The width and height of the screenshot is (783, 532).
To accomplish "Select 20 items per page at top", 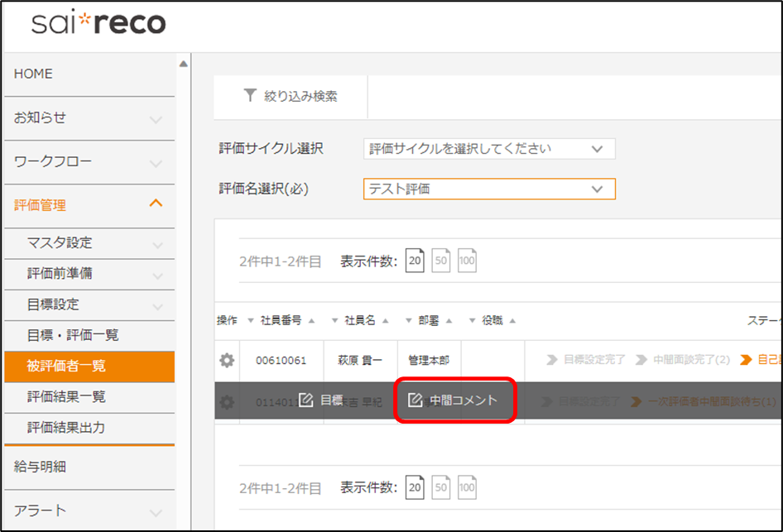I will click(x=415, y=261).
